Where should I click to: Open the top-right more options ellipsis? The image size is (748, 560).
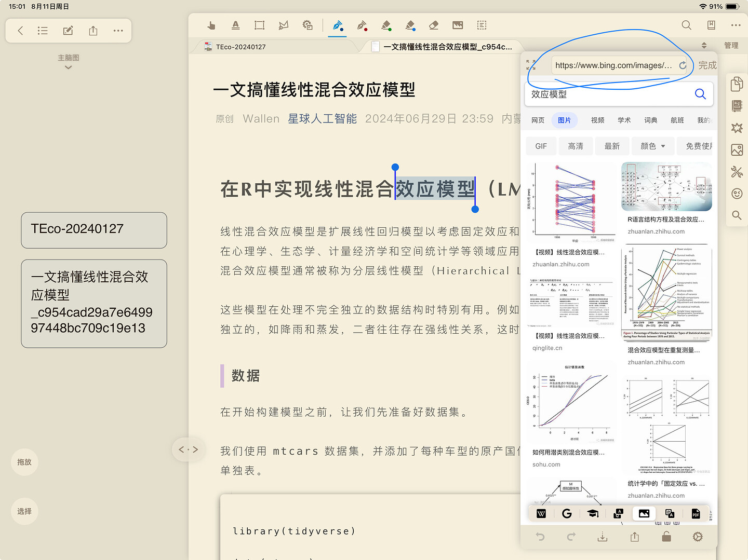(x=736, y=25)
